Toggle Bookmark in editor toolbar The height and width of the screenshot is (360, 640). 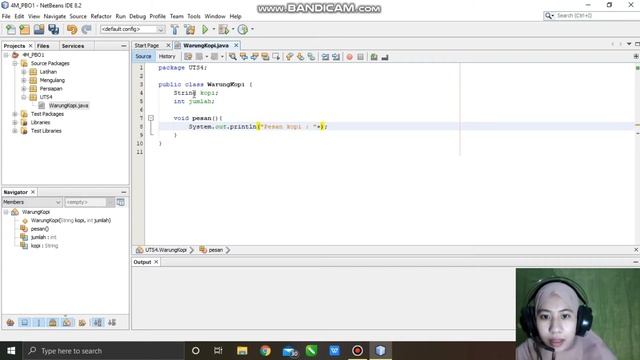[311, 57]
